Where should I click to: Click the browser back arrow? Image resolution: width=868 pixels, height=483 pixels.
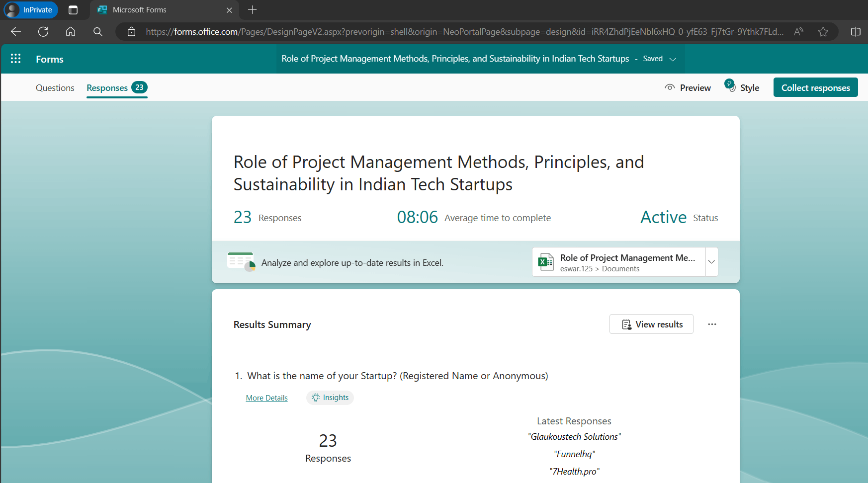point(16,32)
